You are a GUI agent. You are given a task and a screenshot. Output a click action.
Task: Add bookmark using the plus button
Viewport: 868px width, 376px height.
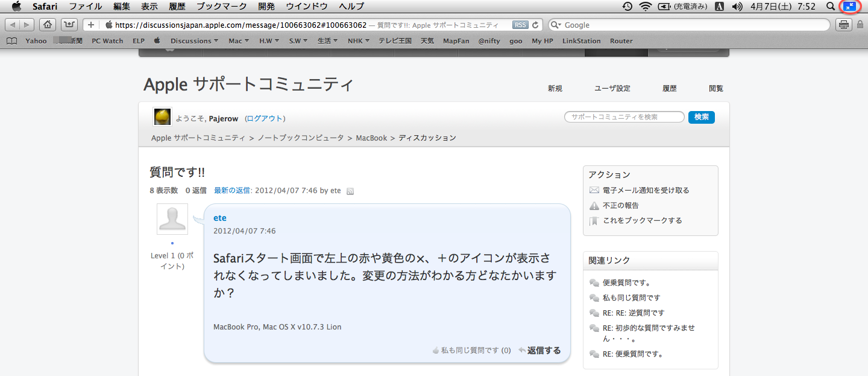pyautogui.click(x=91, y=25)
